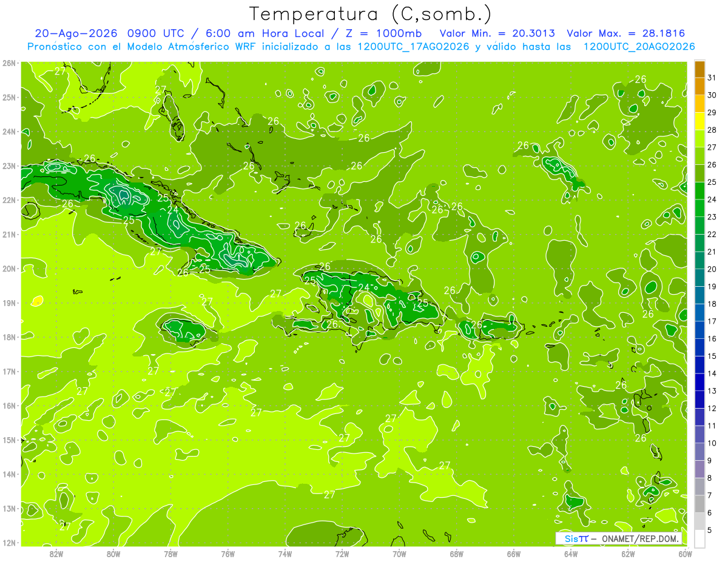Click the "78W" longitude label
The height and width of the screenshot is (562, 728).
[x=170, y=553]
